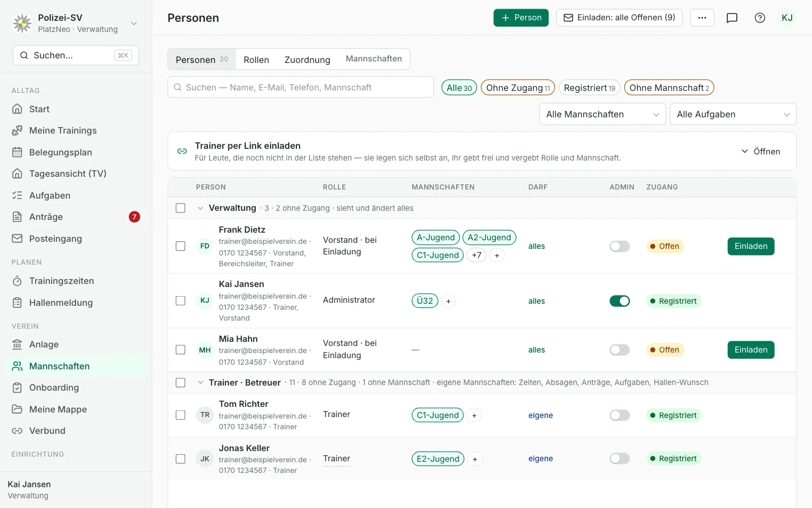Click the green Person add button
The height and width of the screenshot is (508, 812).
pos(521,18)
